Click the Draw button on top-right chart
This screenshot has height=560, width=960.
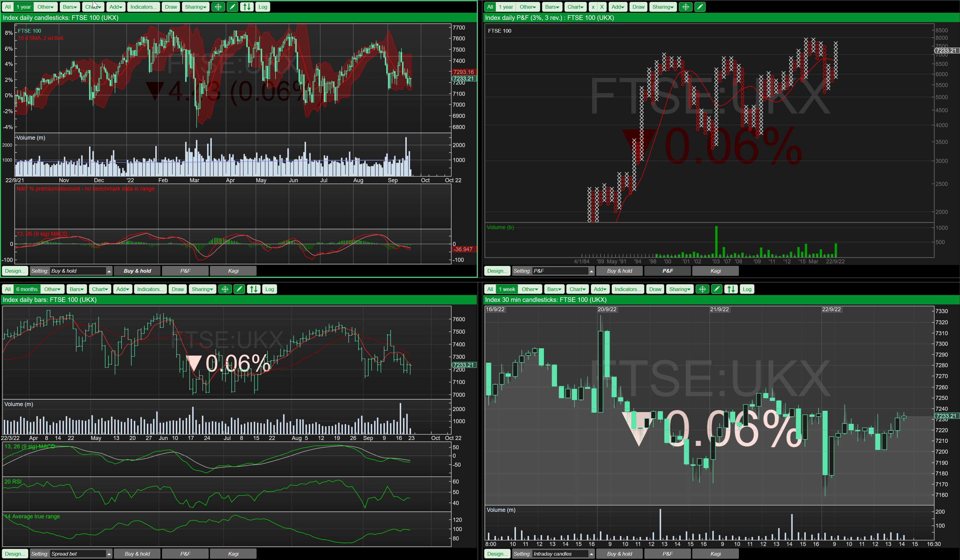[637, 7]
